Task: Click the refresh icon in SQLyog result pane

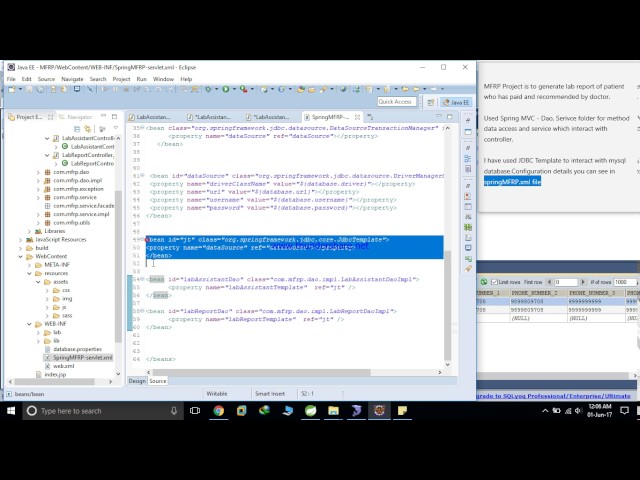Action: click(484, 282)
